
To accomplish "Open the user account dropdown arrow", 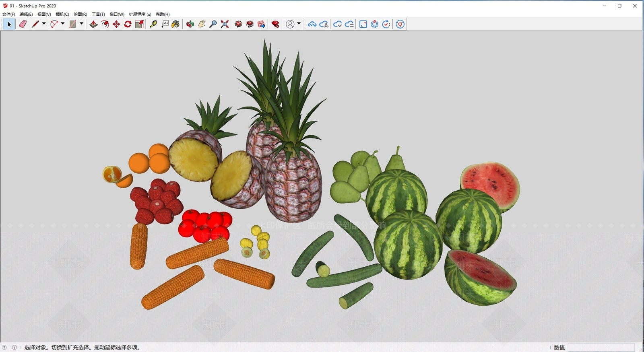I will click(299, 24).
